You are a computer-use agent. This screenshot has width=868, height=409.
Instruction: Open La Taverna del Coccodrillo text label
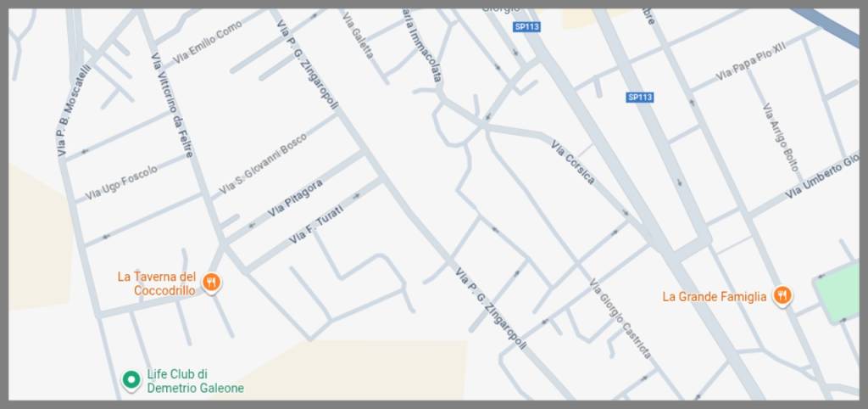(157, 283)
